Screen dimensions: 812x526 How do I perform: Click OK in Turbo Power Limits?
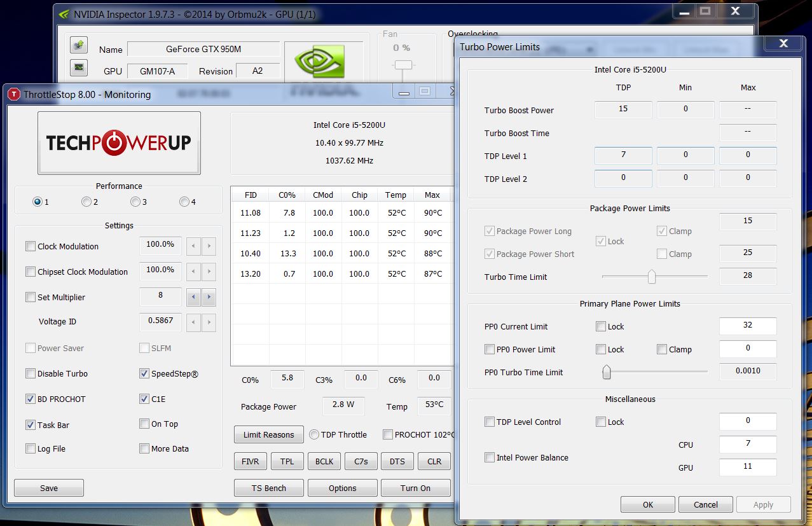(648, 504)
